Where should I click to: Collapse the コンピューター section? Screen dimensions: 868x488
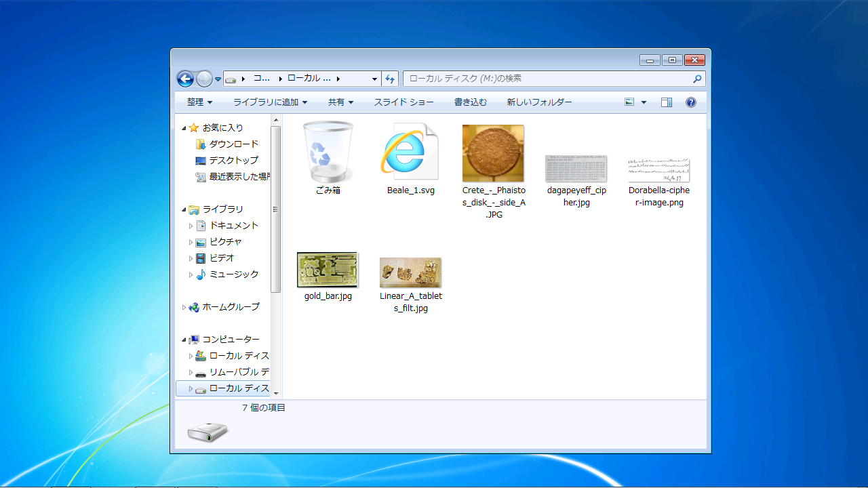[x=184, y=340]
